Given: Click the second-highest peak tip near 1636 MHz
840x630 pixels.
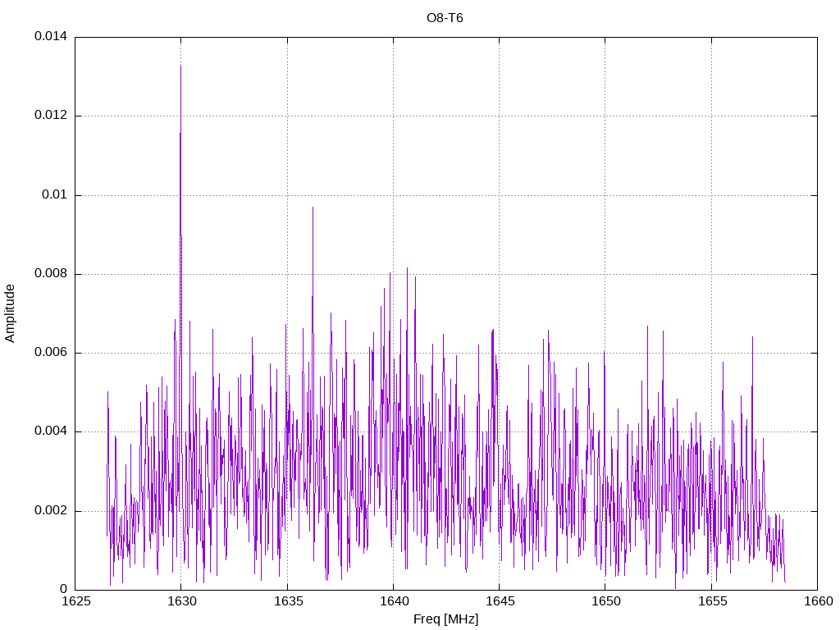Looking at the screenshot, I should (313, 208).
